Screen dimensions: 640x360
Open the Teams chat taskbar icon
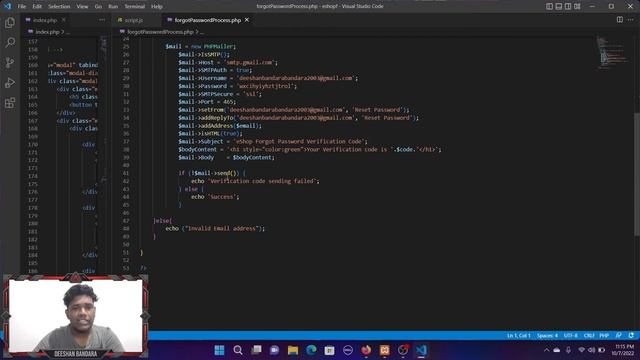coord(274,350)
